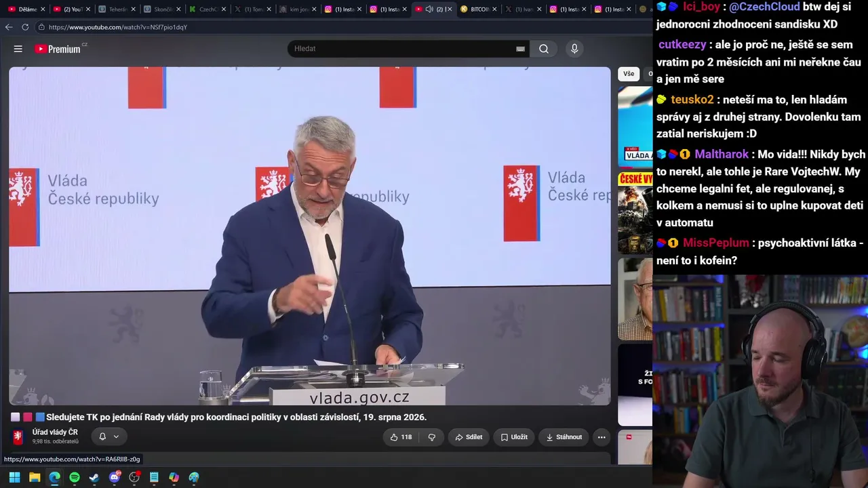Screen dimensions: 868x488
Task: Save the video with Uložit
Action: pyautogui.click(x=514, y=437)
